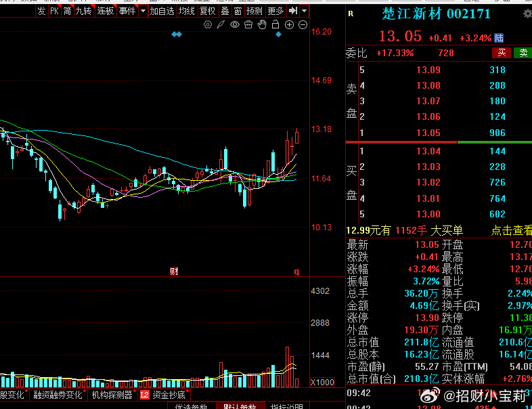
Task: Click the 市盈(静) value 55.27
Action: pos(427,366)
